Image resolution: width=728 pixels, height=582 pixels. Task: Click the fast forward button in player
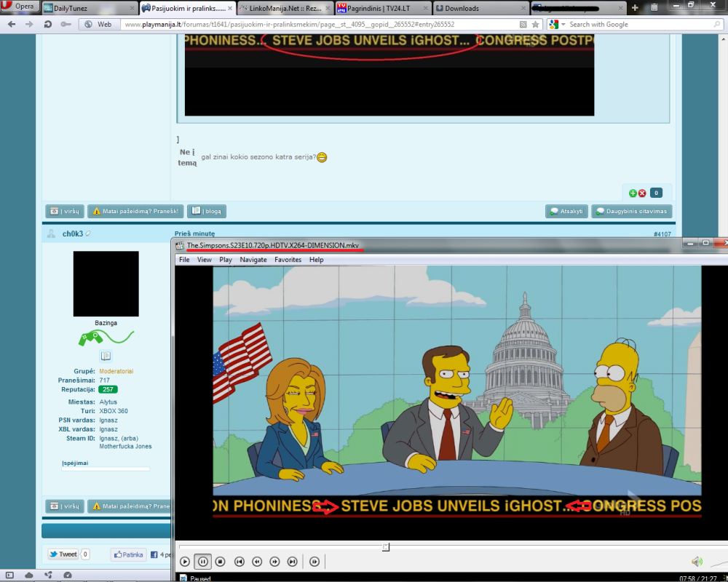coord(274,562)
